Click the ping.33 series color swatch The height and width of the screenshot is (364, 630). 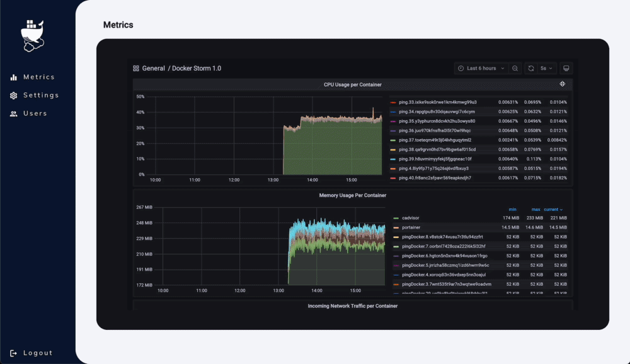(x=393, y=103)
